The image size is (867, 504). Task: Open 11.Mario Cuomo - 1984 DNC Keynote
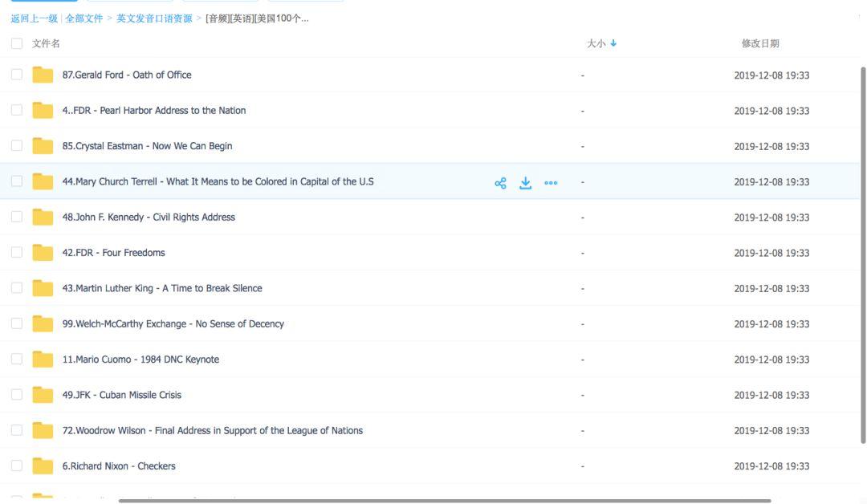[140, 360]
